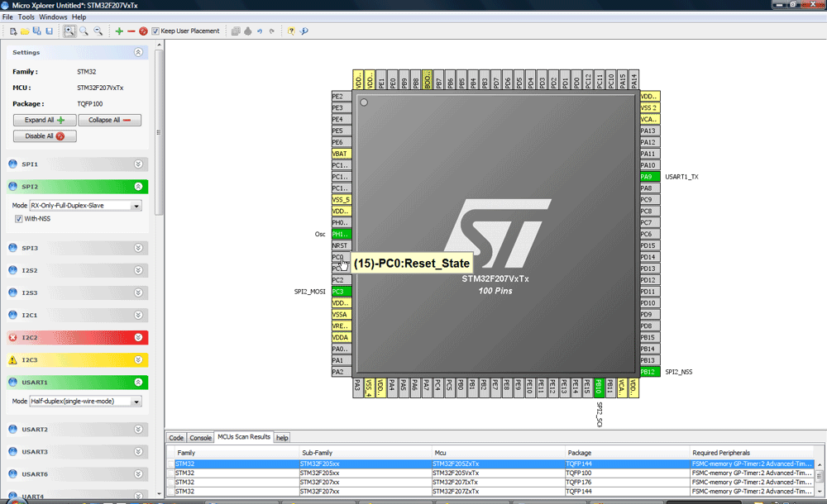This screenshot has height=504, width=827.
Task: Switch to the Console tab
Action: point(201,438)
